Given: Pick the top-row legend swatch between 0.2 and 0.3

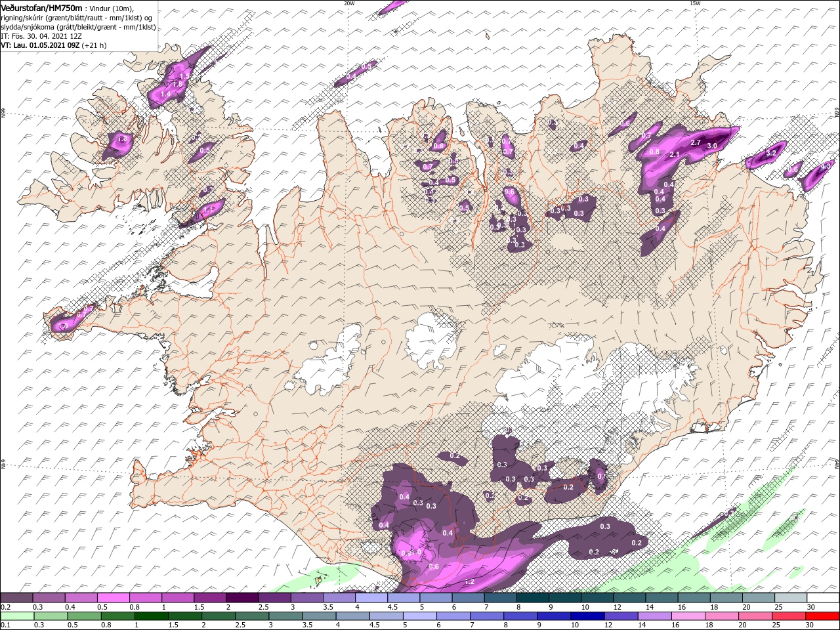Looking at the screenshot, I should point(16,598).
